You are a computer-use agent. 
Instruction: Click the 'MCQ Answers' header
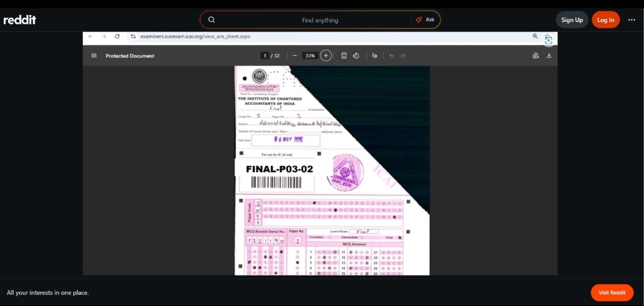355,244
